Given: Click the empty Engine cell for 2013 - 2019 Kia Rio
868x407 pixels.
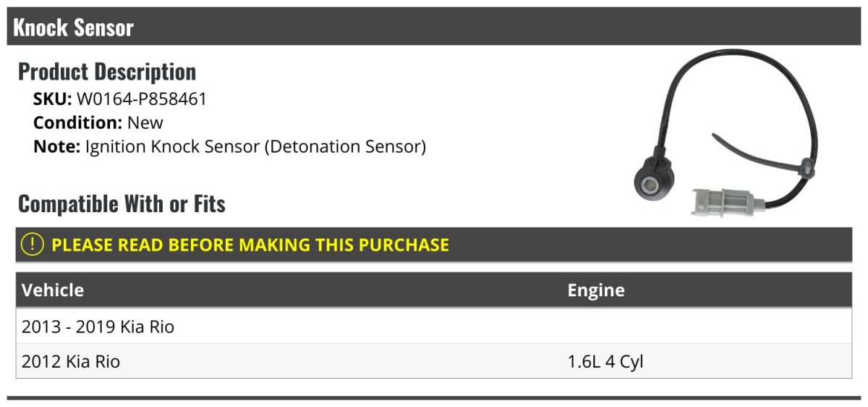Looking at the screenshot, I should [x=707, y=327].
